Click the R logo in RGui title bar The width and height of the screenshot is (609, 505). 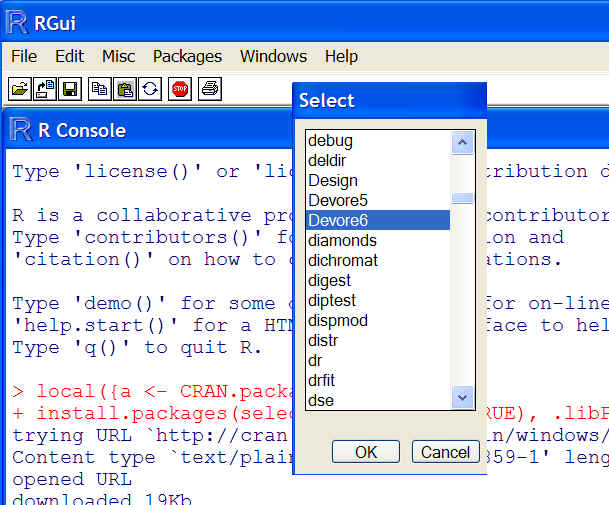pyautogui.click(x=17, y=23)
